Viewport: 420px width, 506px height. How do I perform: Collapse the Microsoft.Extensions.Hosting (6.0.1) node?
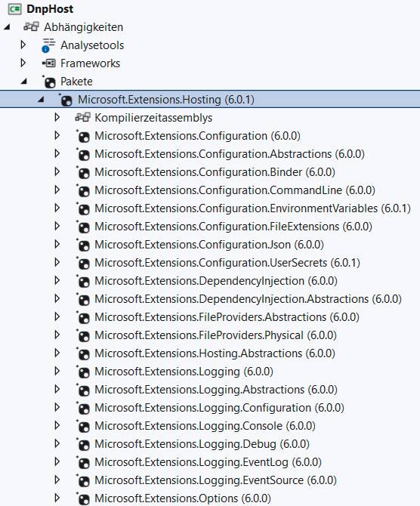pyautogui.click(x=41, y=100)
